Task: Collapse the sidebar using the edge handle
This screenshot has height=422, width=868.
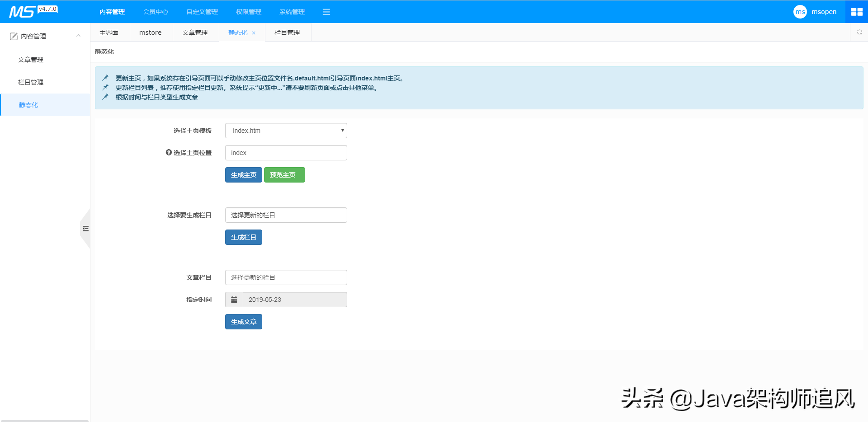Action: click(86, 229)
